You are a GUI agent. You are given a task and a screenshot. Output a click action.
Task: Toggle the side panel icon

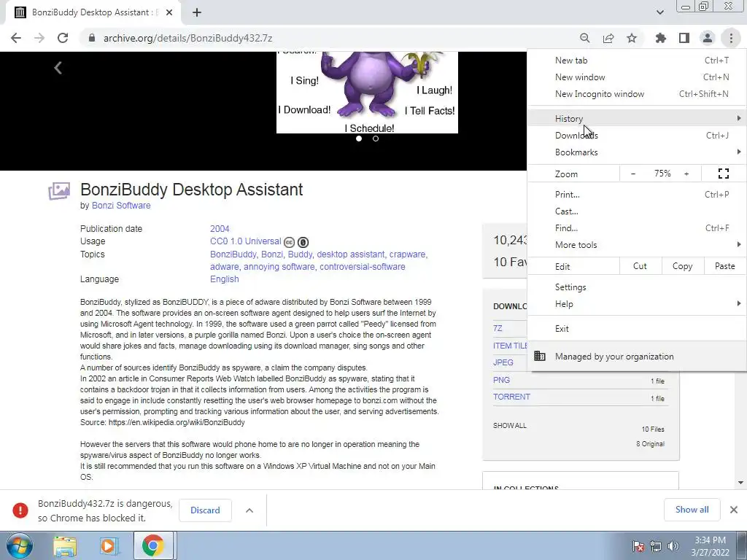pyautogui.click(x=684, y=38)
